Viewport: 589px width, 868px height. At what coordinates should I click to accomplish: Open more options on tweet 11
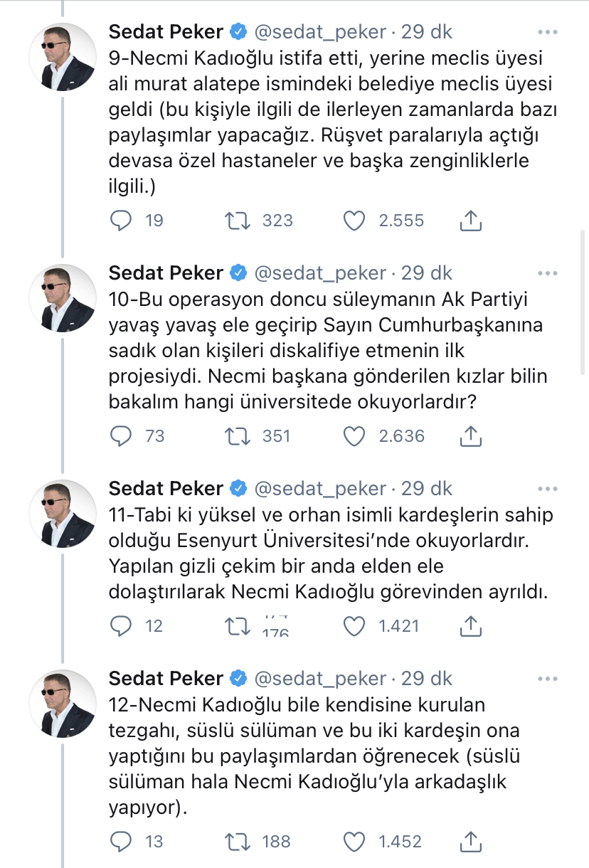click(x=548, y=489)
